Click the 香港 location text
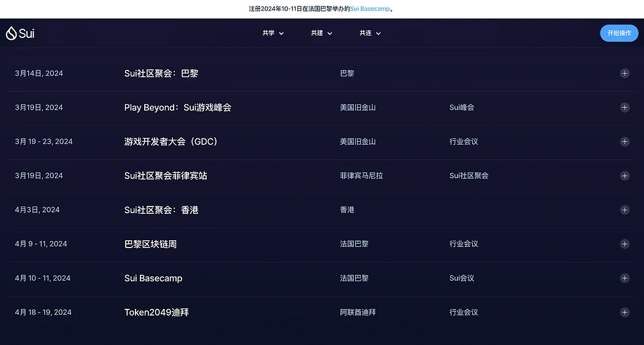The height and width of the screenshot is (345, 644). (347, 210)
